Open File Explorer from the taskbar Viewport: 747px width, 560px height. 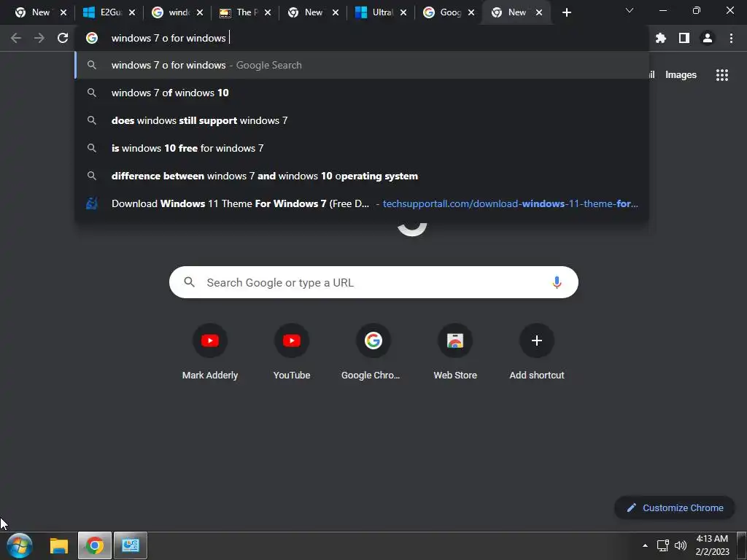point(58,545)
